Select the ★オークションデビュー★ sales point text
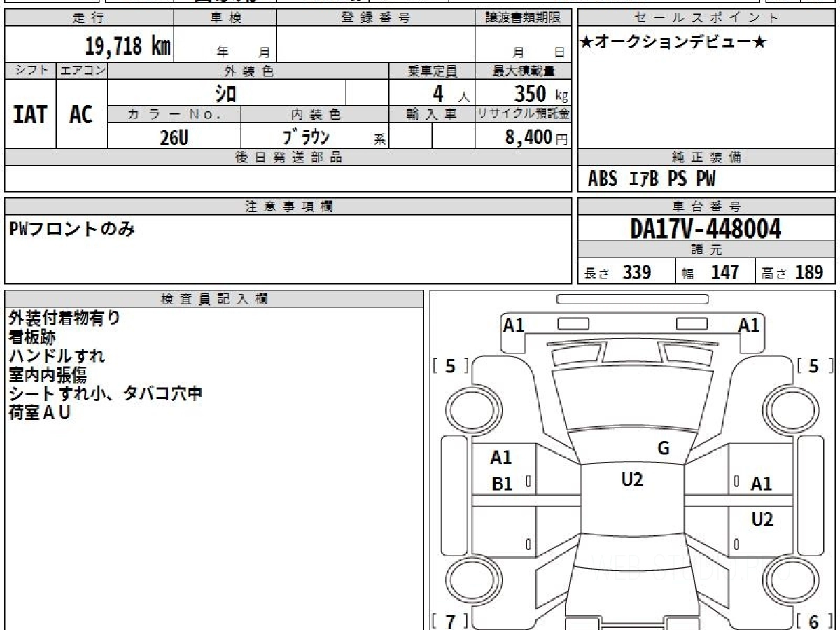The image size is (840, 630). pyautogui.click(x=673, y=42)
